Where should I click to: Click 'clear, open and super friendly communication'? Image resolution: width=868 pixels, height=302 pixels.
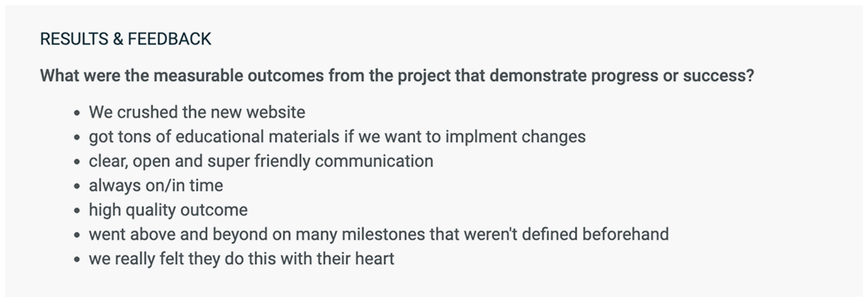click(x=261, y=161)
